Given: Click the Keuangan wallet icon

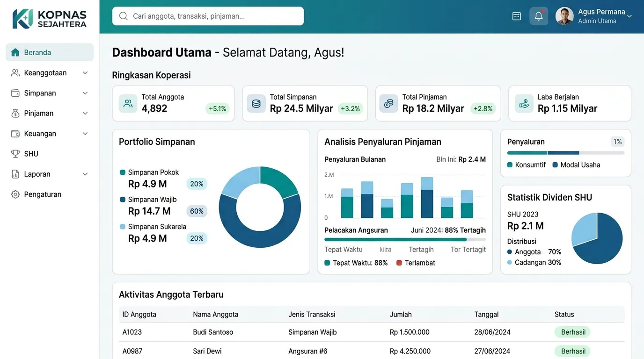Looking at the screenshot, I should pyautogui.click(x=15, y=134).
